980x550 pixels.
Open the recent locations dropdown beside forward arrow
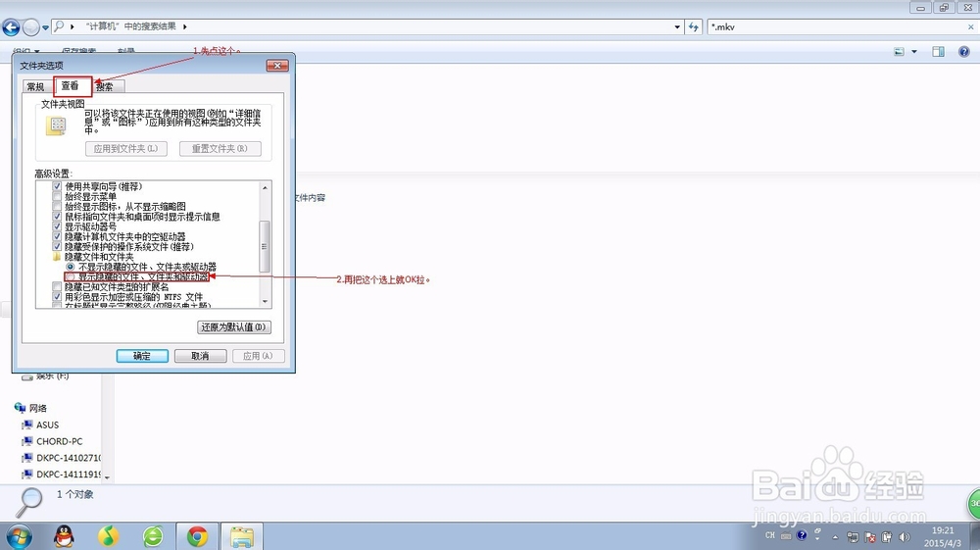coord(45,27)
